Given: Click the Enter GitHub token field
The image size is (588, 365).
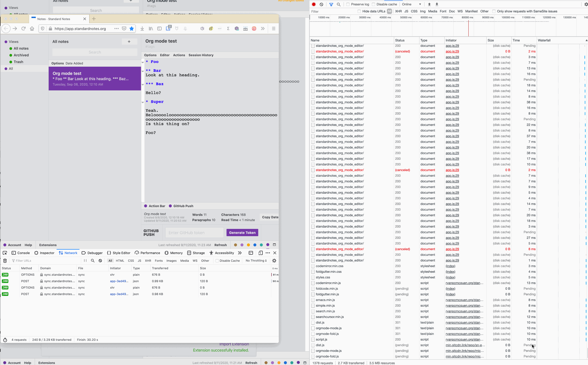Looking at the screenshot, I should pyautogui.click(x=194, y=233).
